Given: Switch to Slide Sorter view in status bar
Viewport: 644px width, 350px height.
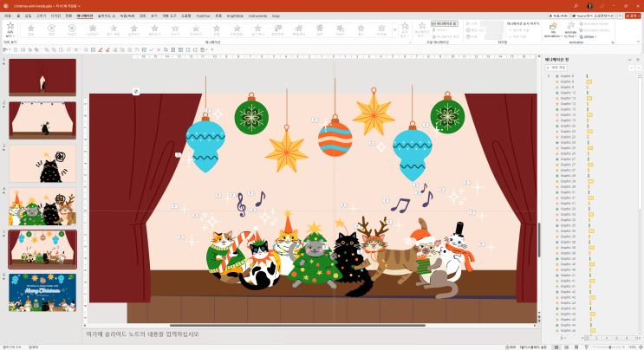Looking at the screenshot, I should [566, 347].
